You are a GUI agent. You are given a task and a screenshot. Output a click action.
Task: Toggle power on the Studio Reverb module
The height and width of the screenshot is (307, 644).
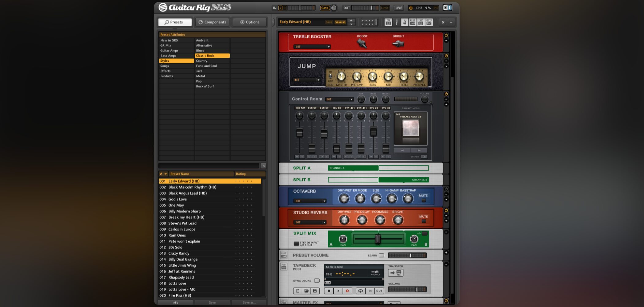[446, 210]
